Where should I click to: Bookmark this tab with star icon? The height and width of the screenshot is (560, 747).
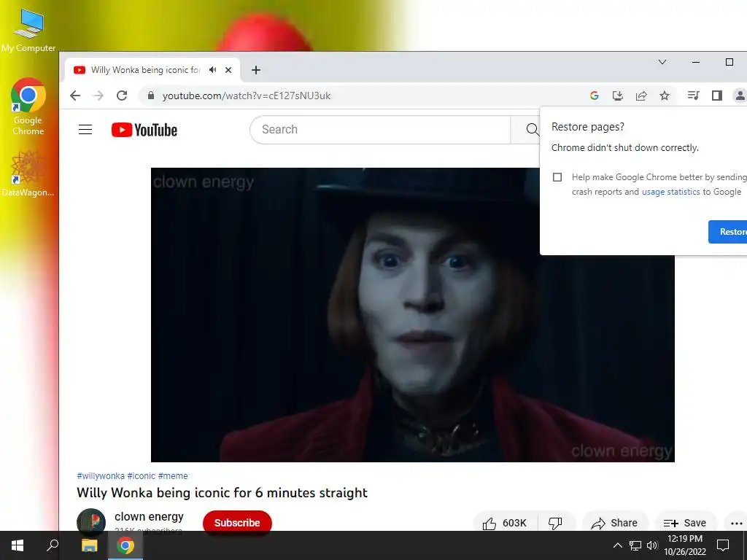(665, 96)
